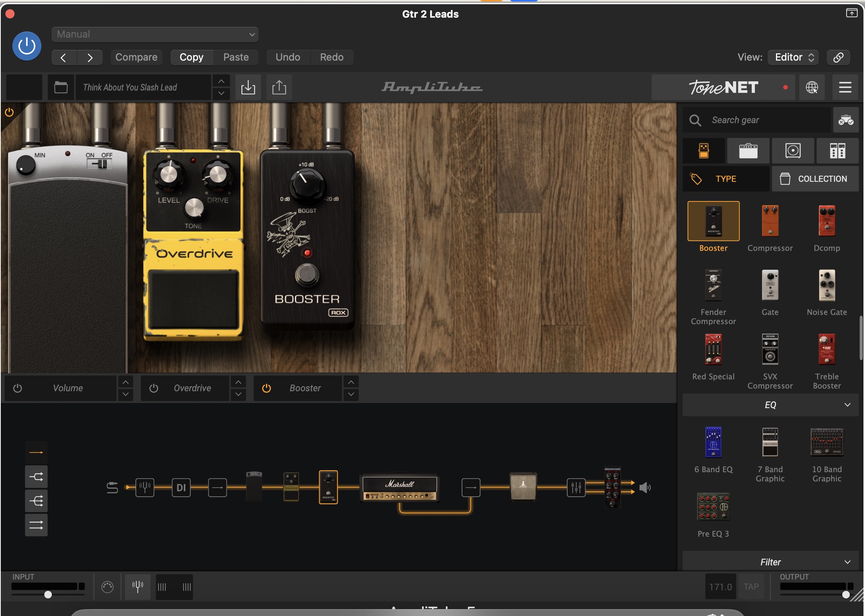Screen dimensions: 865x616
Task: Open the hamburger main menu
Action: [x=845, y=87]
